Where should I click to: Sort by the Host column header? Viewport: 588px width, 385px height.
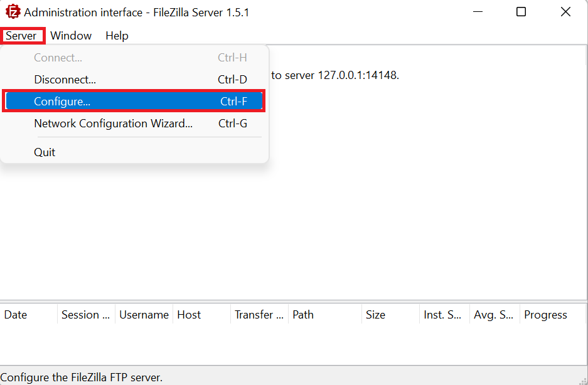click(201, 315)
